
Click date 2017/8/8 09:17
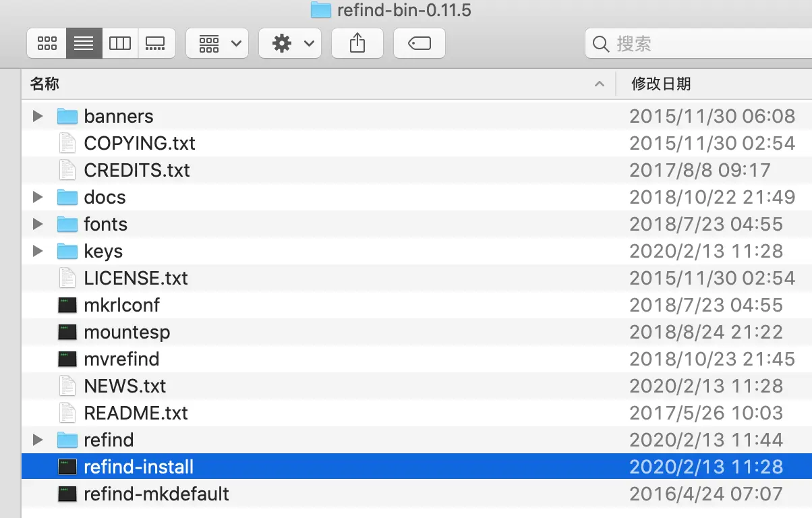(x=700, y=170)
